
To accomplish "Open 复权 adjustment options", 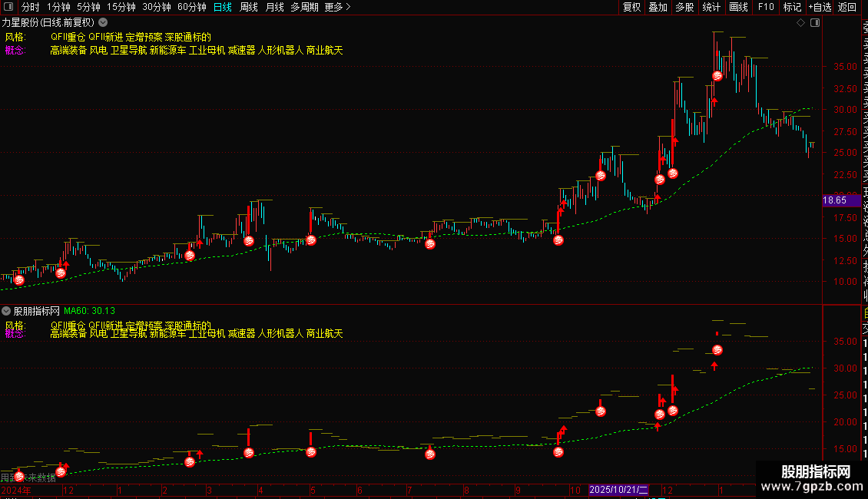I will click(631, 7).
